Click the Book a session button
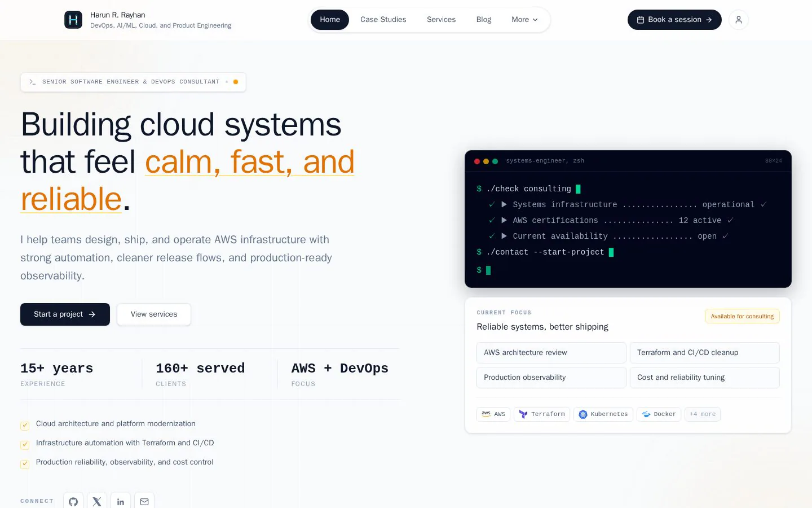The width and height of the screenshot is (812, 508). tap(674, 20)
